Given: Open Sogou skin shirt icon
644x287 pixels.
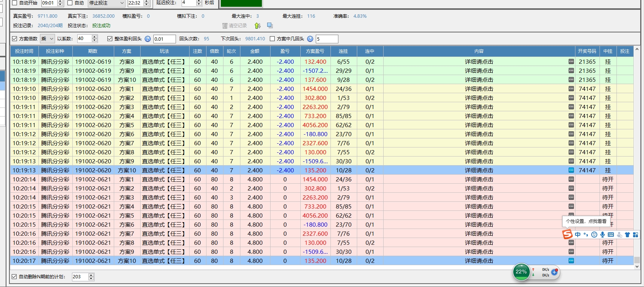Looking at the screenshot, I should click(x=627, y=235).
